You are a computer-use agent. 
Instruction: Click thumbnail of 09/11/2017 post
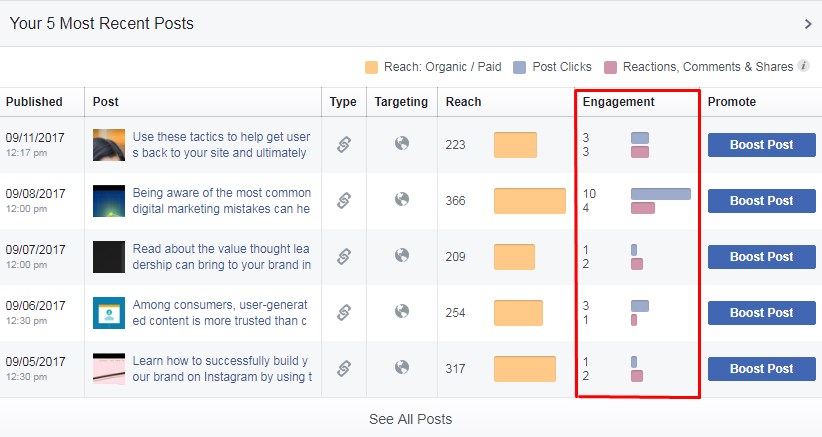(109, 145)
